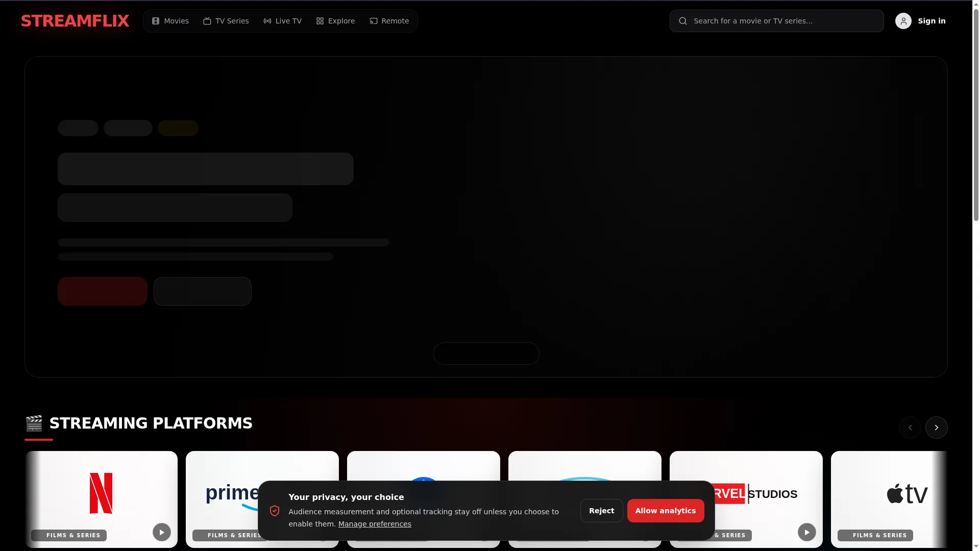980x551 pixels.
Task: Open the Movies section
Action: [x=170, y=21]
